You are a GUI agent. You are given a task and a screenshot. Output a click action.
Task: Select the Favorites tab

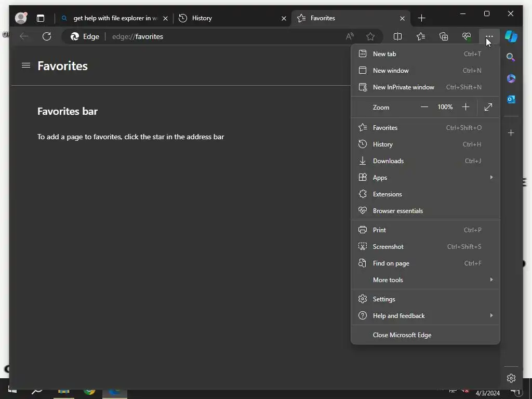351,18
